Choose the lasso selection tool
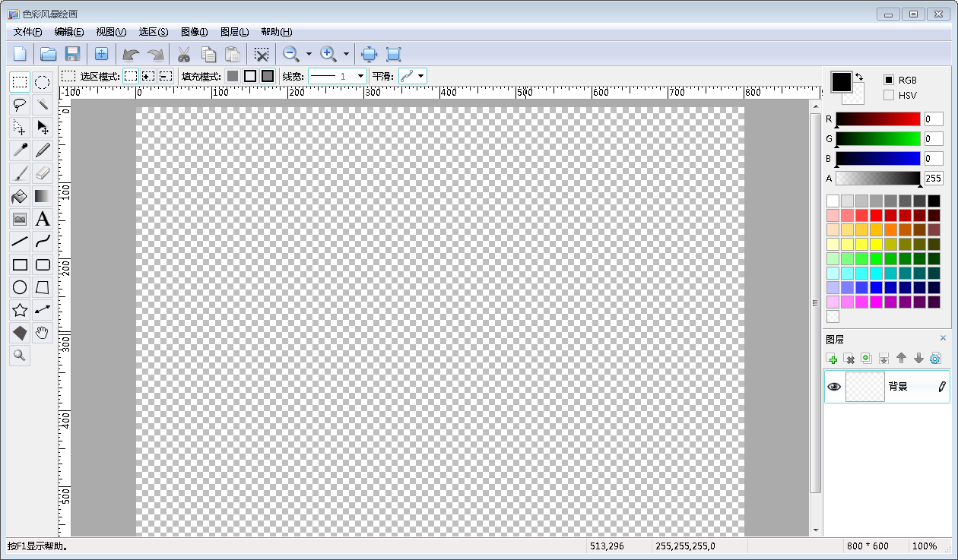Viewport: 958px width, 560px height. coord(21,105)
